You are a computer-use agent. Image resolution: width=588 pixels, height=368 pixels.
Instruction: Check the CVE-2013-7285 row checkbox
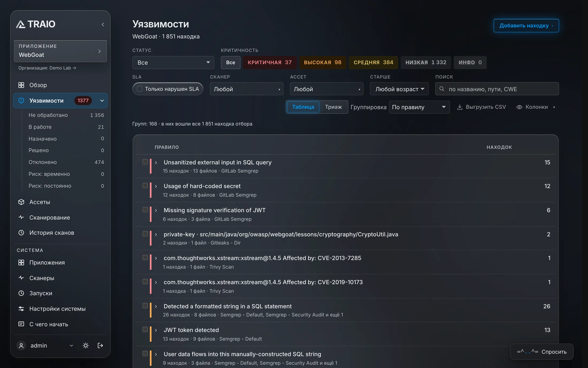[x=145, y=257]
